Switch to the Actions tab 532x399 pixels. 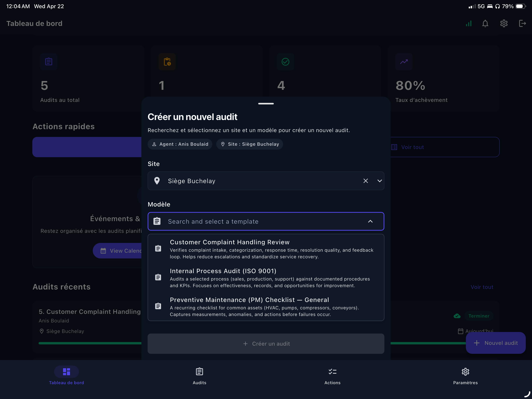332,375
